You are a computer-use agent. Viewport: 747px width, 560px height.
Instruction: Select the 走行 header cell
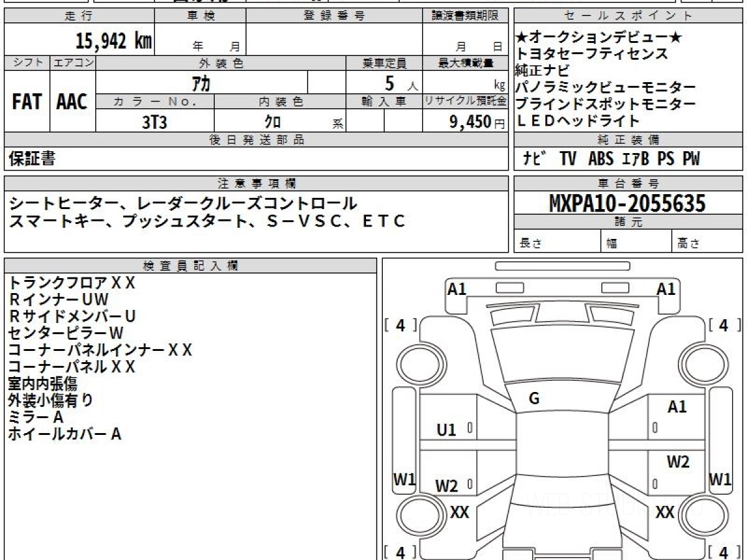[x=78, y=17]
